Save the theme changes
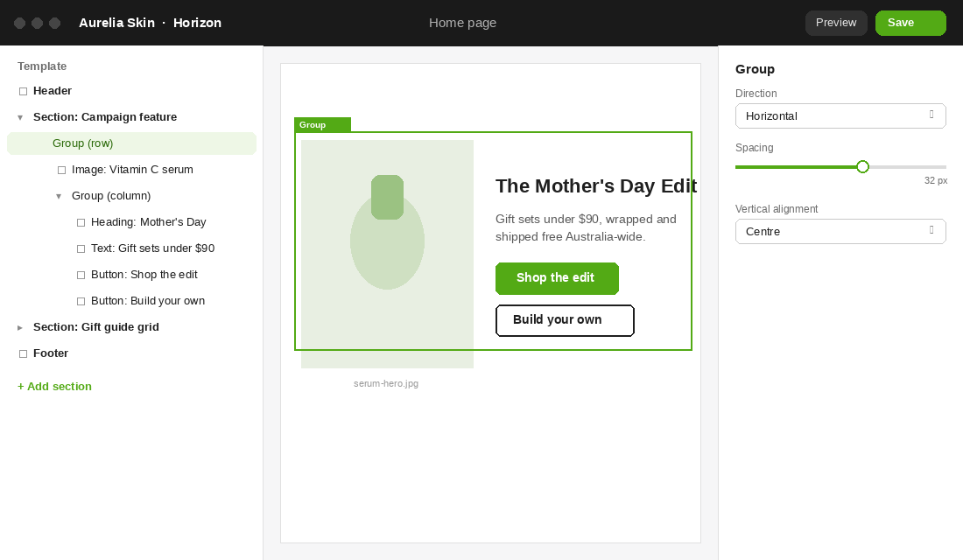The image size is (963, 560). (x=910, y=23)
